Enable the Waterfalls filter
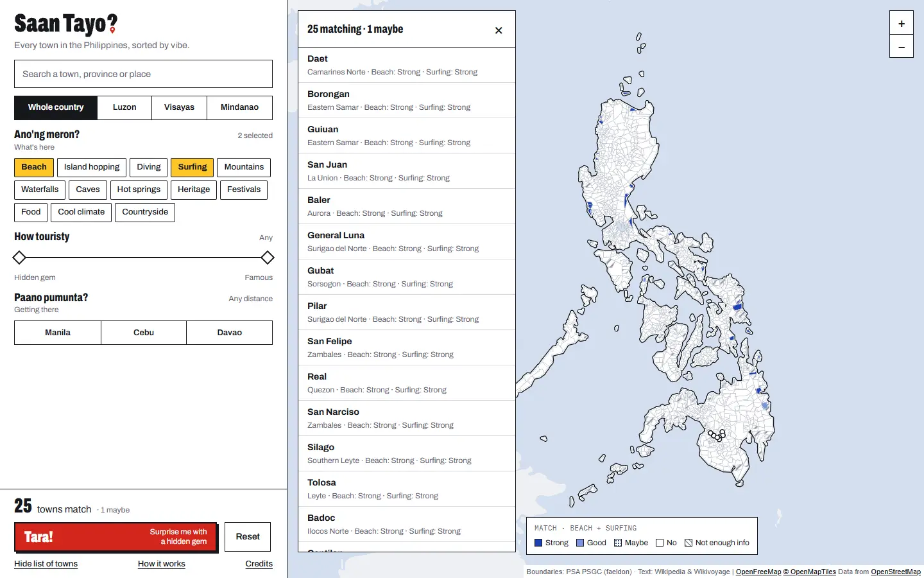 pos(40,189)
